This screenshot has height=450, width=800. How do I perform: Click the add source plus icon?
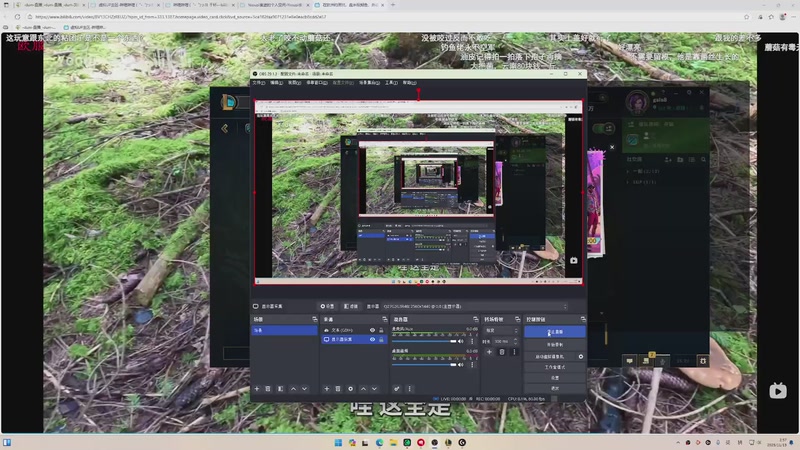(x=326, y=388)
